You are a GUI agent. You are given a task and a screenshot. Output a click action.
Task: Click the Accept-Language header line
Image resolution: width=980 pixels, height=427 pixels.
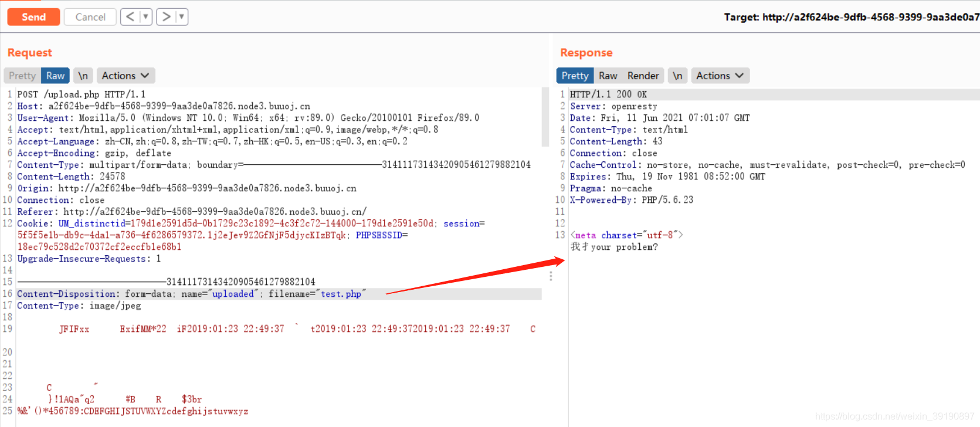pyautogui.click(x=212, y=141)
